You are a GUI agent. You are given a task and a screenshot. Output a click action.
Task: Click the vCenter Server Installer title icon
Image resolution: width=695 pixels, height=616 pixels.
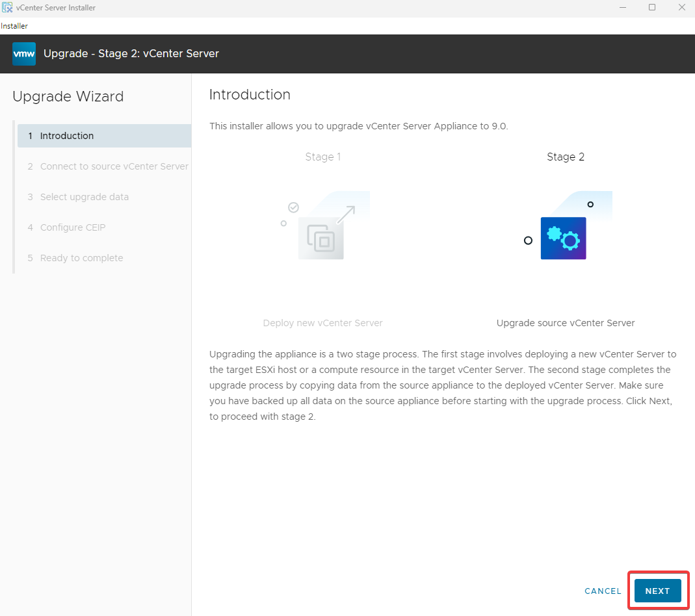7,8
